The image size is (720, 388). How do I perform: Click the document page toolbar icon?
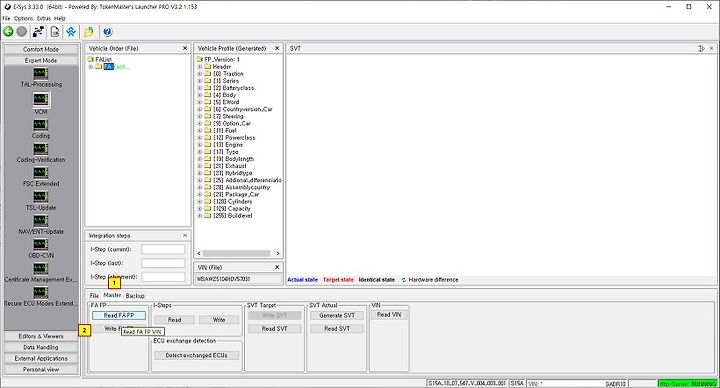55,31
